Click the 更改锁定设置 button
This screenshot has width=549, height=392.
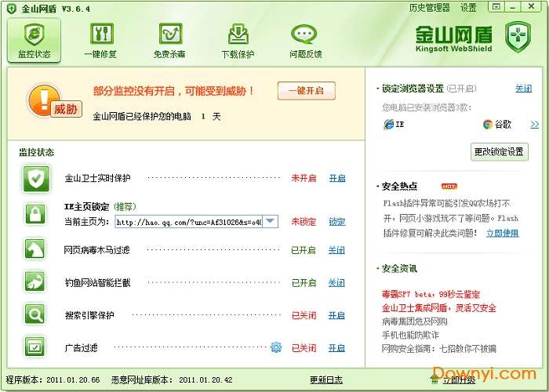pos(500,152)
